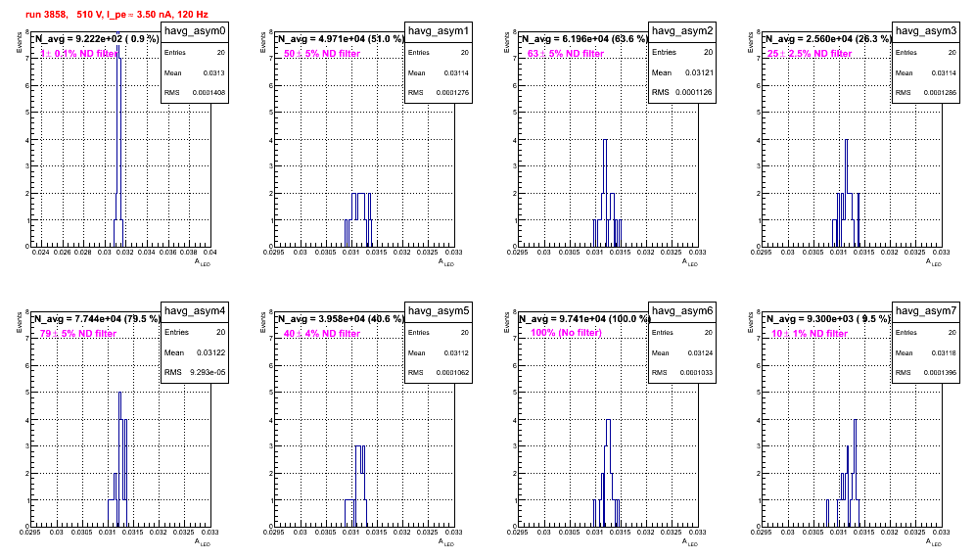Click the 10± 1% ND filter label
Image resolution: width=975 pixels, height=560 pixels.
pyautogui.click(x=810, y=334)
